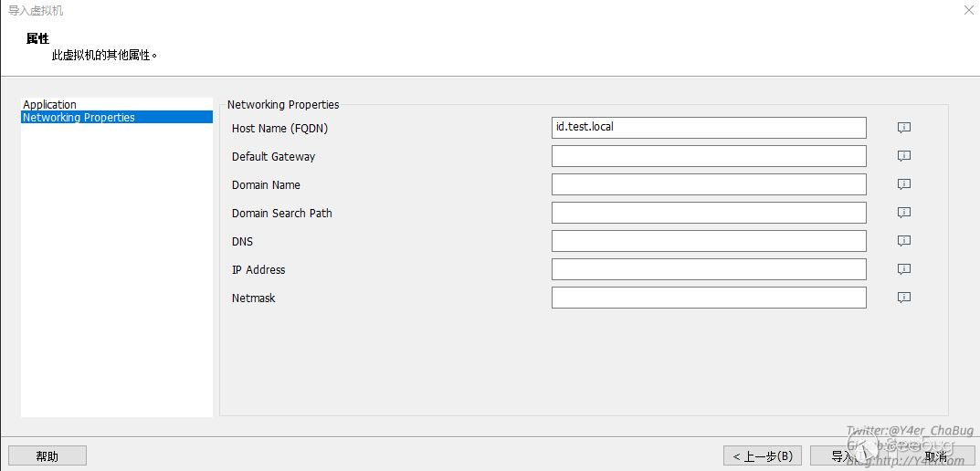Show info tooltip for IP Address
The height and width of the screenshot is (471, 980).
click(x=904, y=269)
